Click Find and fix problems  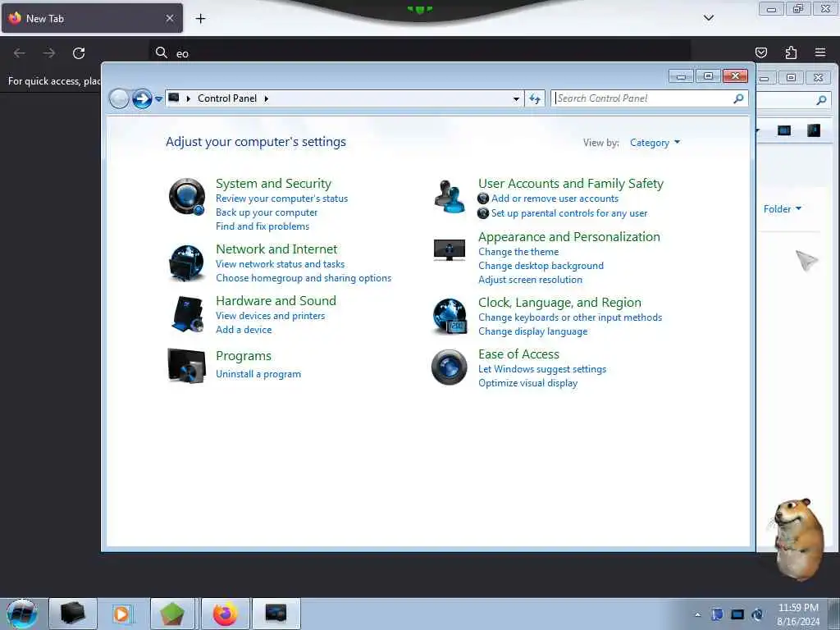pyautogui.click(x=262, y=226)
